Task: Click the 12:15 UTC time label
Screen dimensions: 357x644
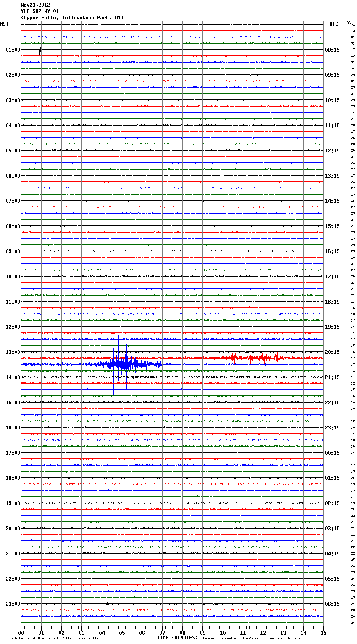Action: point(332,151)
